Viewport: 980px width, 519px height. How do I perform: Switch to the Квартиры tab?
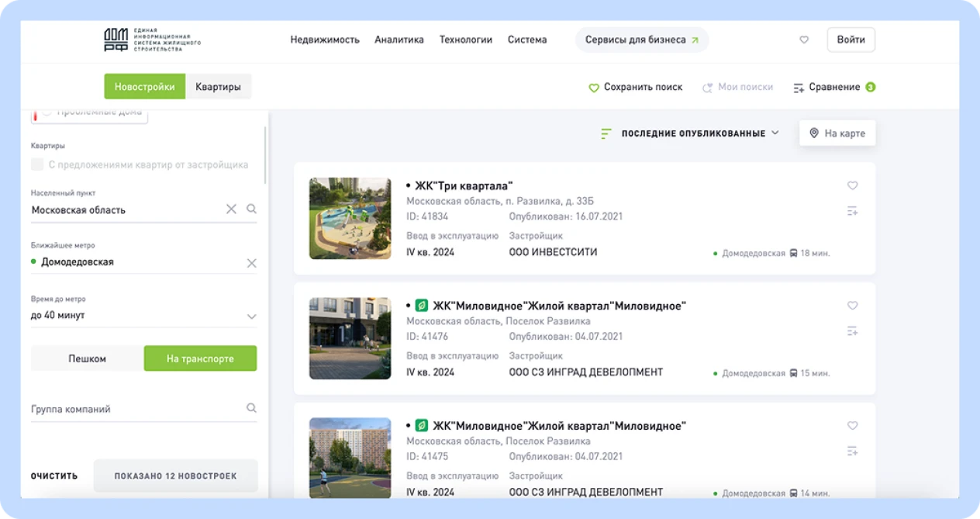coord(218,87)
